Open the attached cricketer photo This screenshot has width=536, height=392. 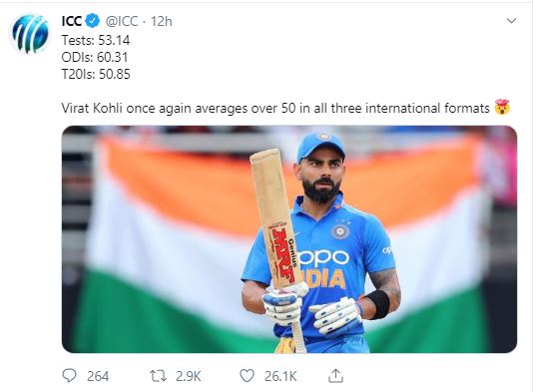point(289,239)
